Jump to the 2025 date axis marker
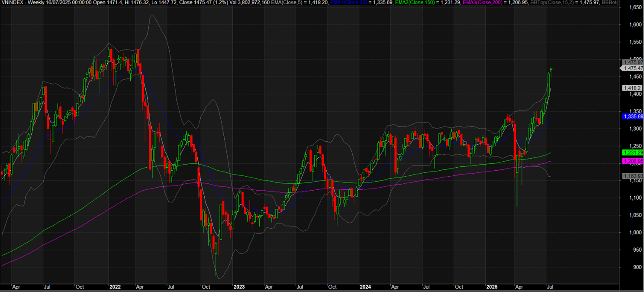Viewport: 644px width, 292px height. (492, 287)
